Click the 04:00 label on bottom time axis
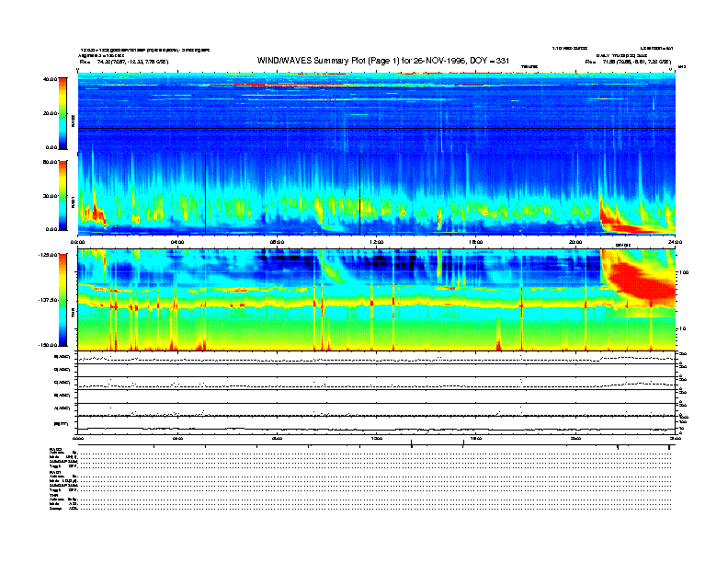 (177, 439)
